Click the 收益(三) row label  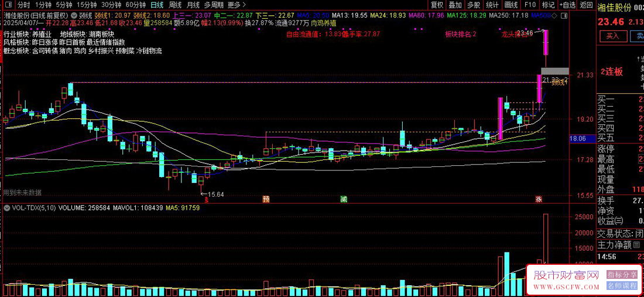tap(609, 221)
